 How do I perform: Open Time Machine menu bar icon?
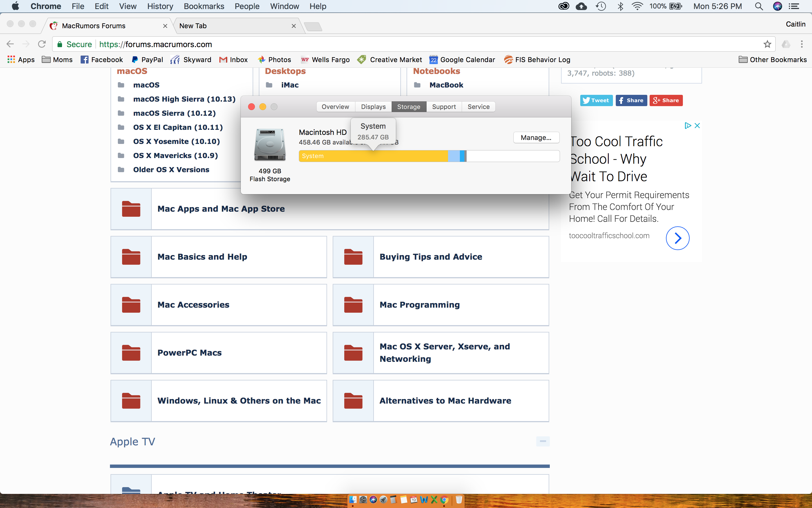coord(601,6)
